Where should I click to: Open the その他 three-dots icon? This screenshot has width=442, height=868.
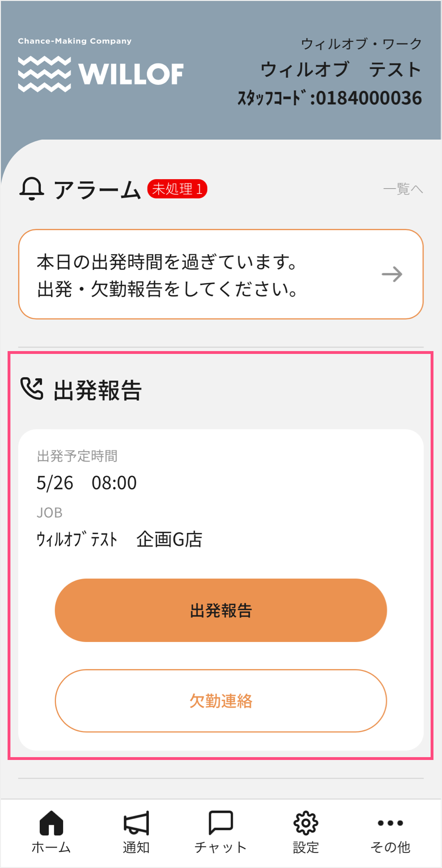coord(390,823)
